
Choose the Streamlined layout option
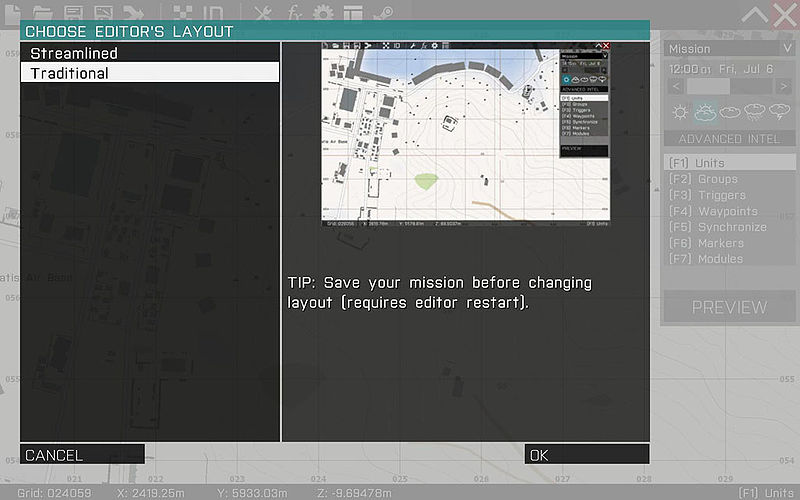(149, 53)
